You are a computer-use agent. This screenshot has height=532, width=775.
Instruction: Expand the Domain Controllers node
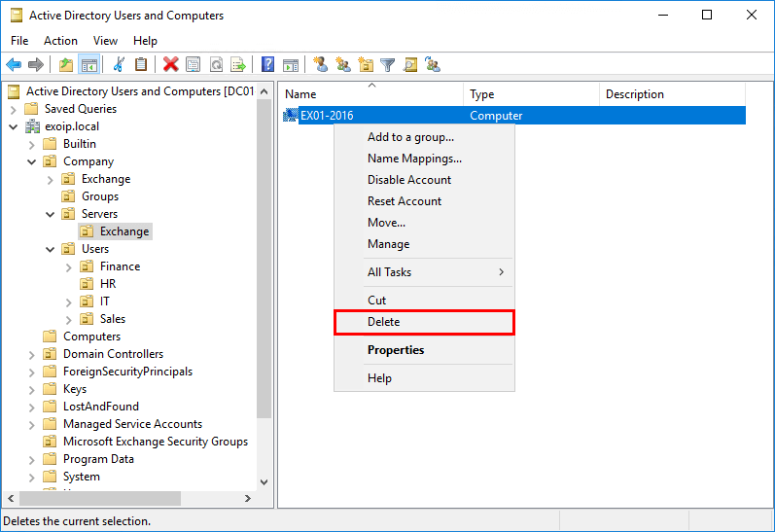(32, 354)
